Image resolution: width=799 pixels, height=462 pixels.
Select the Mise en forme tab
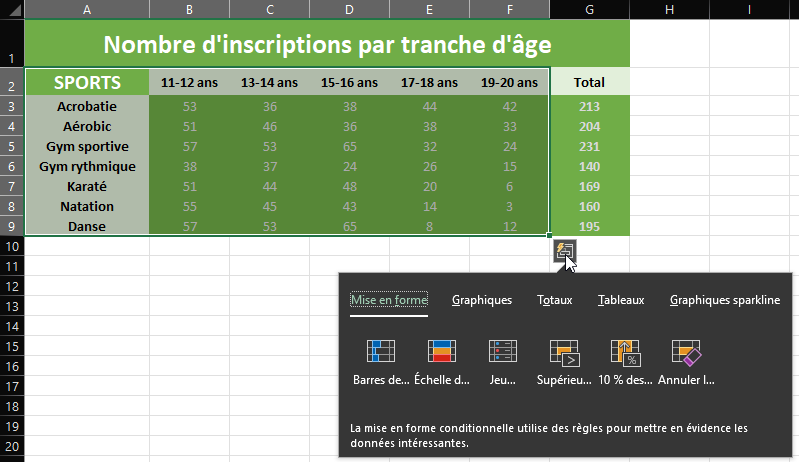point(389,300)
